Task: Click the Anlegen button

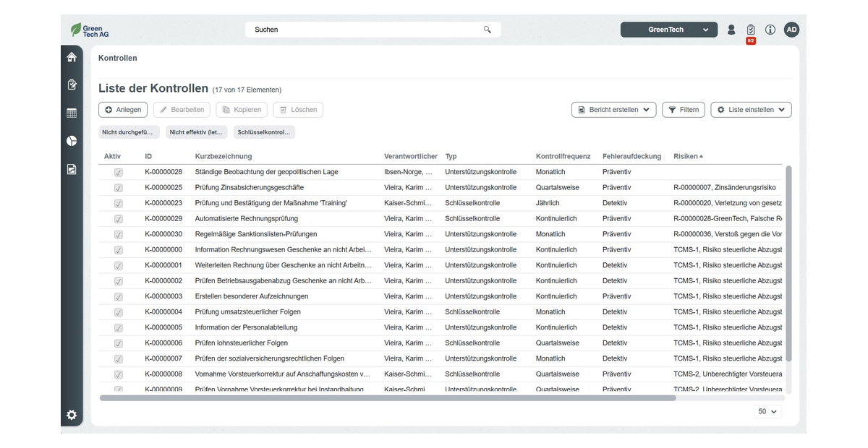Action: tap(123, 110)
